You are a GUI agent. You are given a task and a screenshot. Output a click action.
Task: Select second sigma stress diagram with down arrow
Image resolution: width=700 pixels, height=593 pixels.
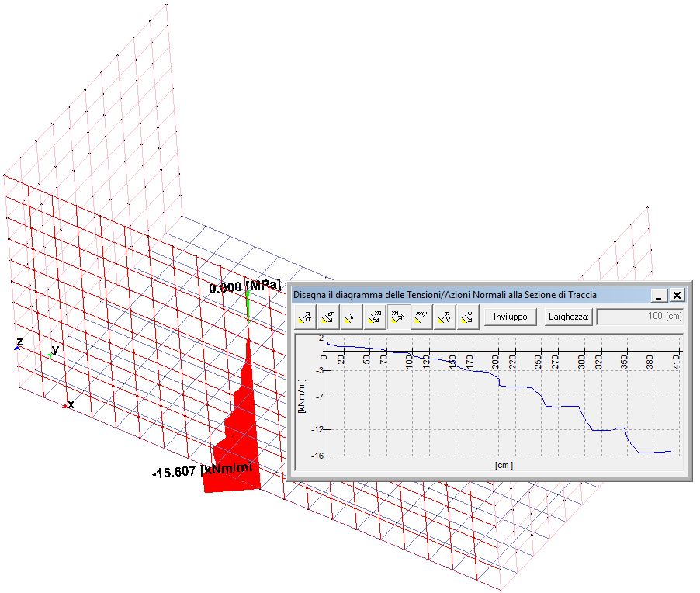click(x=328, y=317)
